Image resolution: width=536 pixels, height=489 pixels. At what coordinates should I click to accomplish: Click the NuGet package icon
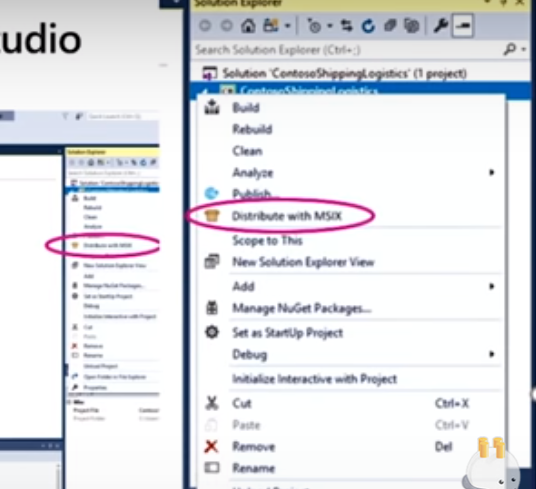tap(212, 308)
